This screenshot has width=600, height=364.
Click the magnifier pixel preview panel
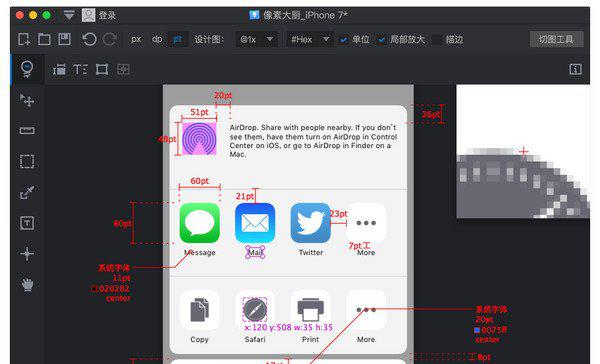click(523, 152)
